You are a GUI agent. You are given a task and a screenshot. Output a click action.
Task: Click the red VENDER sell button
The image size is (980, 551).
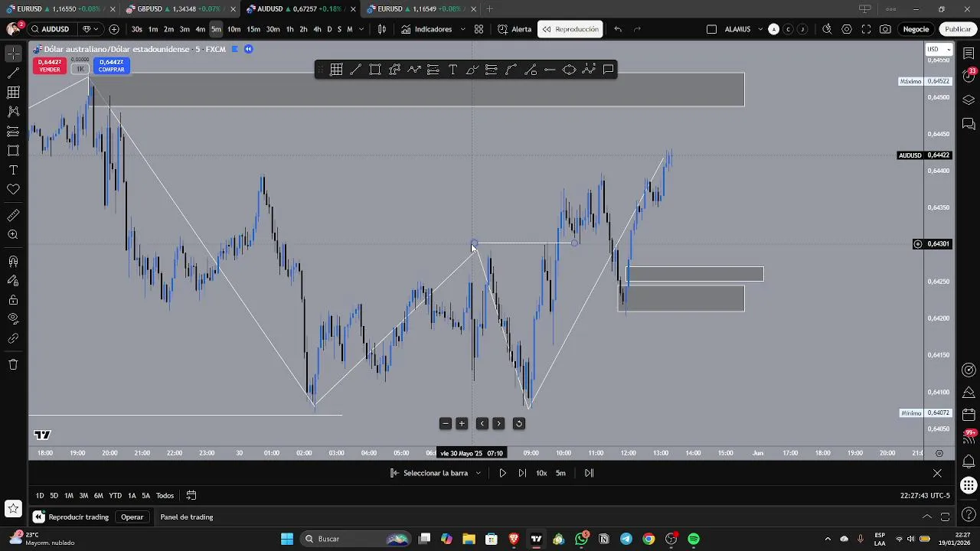pyautogui.click(x=50, y=66)
